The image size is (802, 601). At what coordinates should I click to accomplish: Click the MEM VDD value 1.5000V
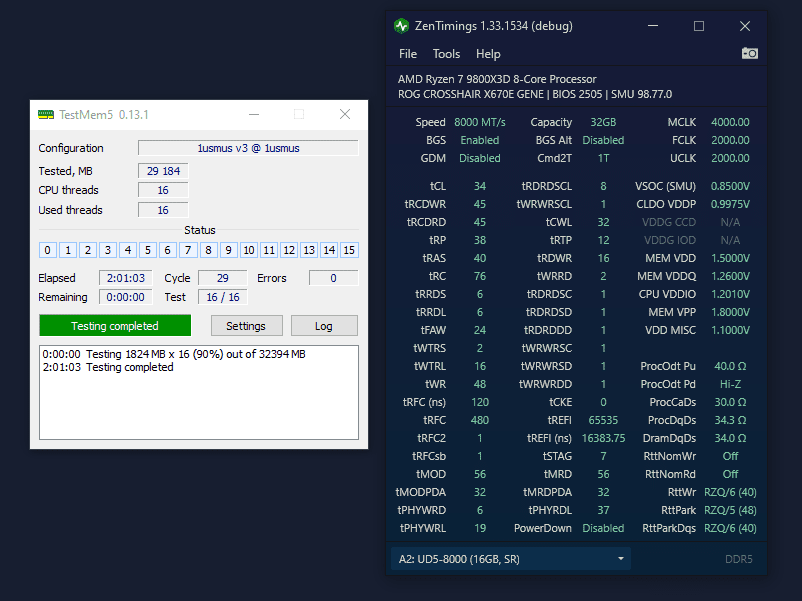pyautogui.click(x=730, y=258)
